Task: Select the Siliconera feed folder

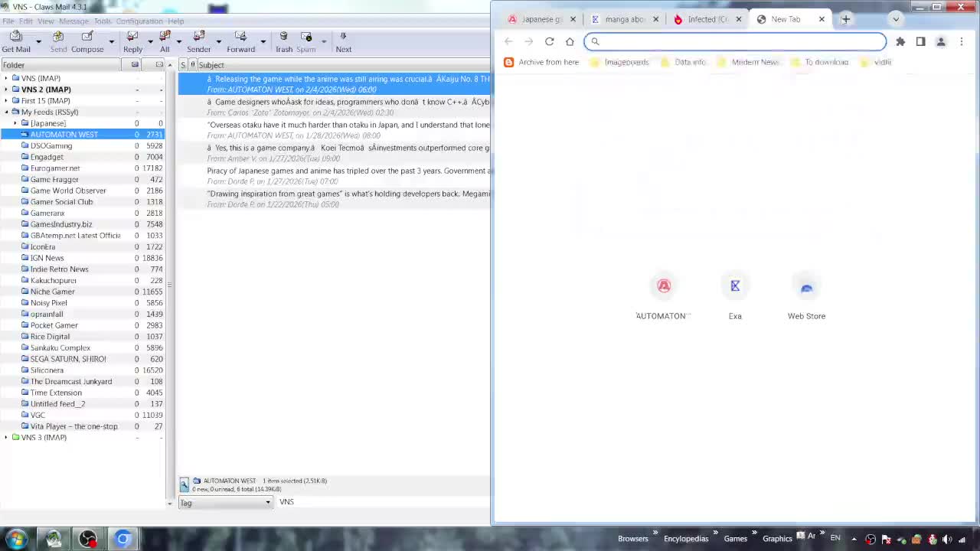Action: click(47, 370)
